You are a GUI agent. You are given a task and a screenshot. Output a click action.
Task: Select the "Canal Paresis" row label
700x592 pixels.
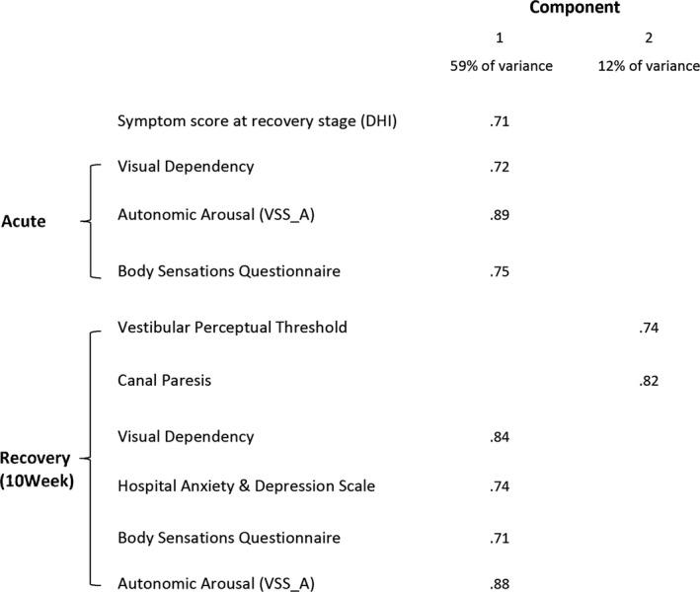[162, 379]
